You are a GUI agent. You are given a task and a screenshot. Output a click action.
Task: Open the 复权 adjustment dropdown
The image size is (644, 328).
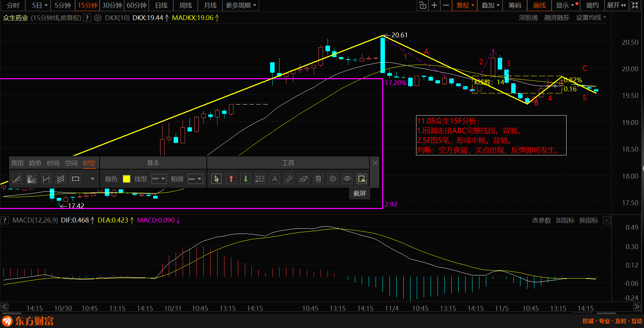(465, 5)
